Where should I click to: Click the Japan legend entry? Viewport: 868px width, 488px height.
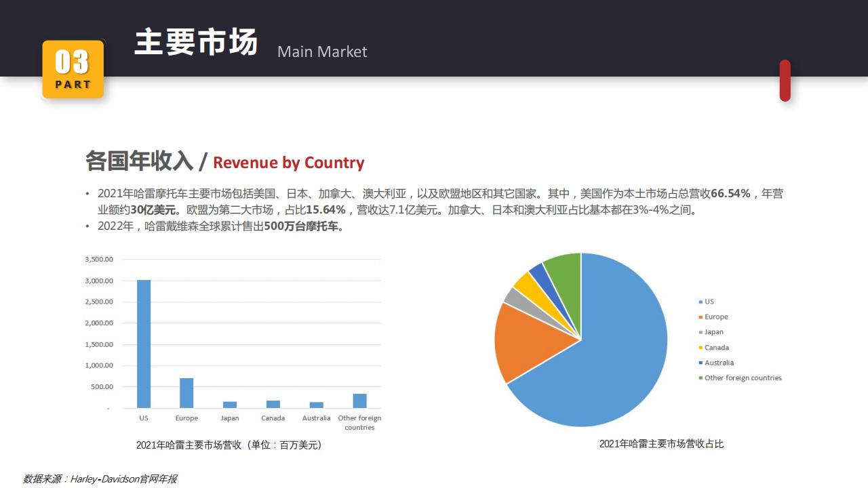[711, 332]
